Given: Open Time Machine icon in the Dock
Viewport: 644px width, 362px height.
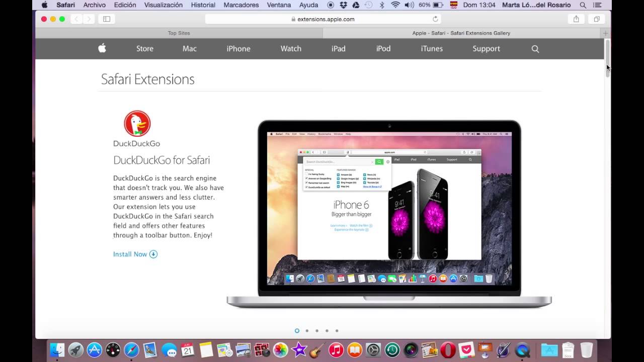Looking at the screenshot, I should [x=392, y=350].
